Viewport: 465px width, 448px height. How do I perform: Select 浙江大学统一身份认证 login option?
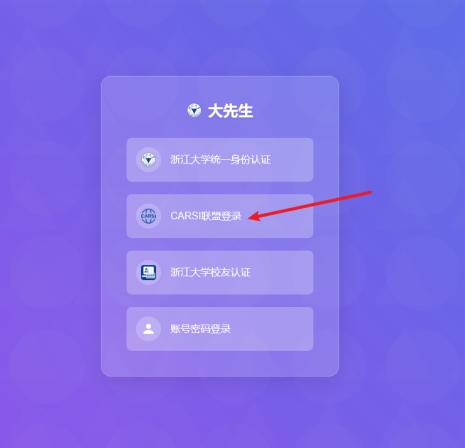[220, 160]
